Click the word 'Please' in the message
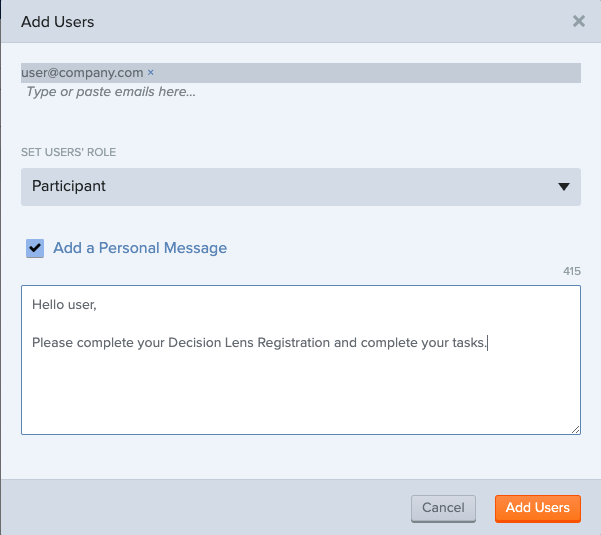This screenshot has height=535, width=601. pyautogui.click(x=52, y=343)
